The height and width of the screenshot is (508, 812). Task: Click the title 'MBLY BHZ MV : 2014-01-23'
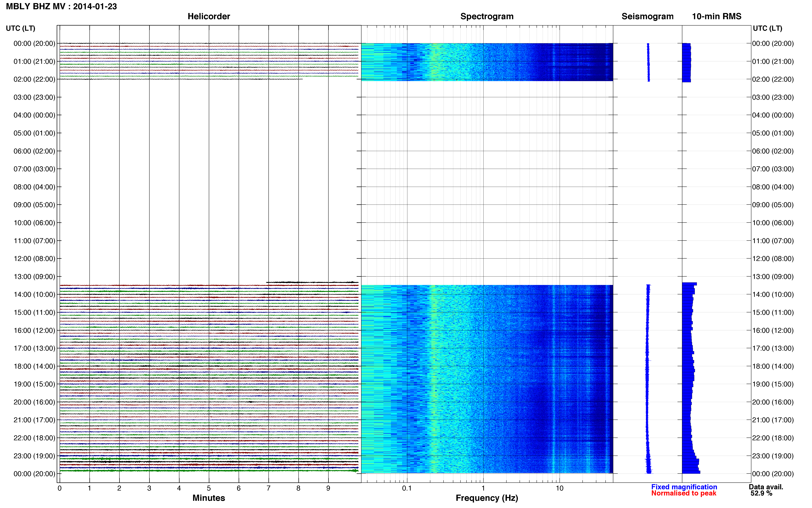(61, 6)
